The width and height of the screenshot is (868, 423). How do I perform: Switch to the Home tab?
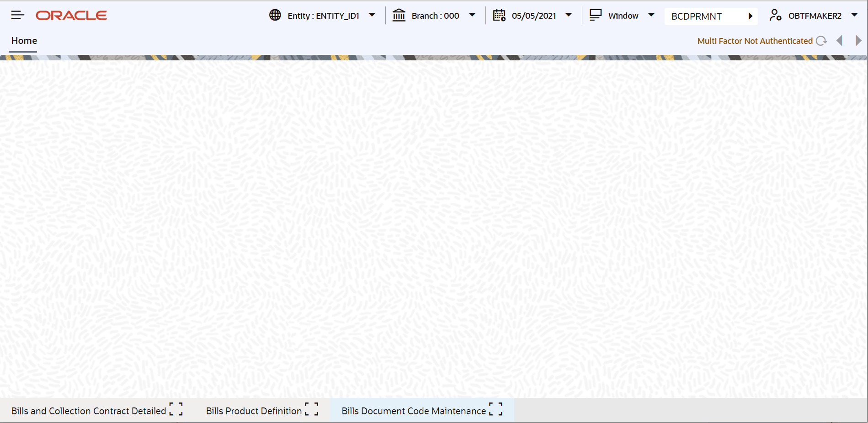23,40
